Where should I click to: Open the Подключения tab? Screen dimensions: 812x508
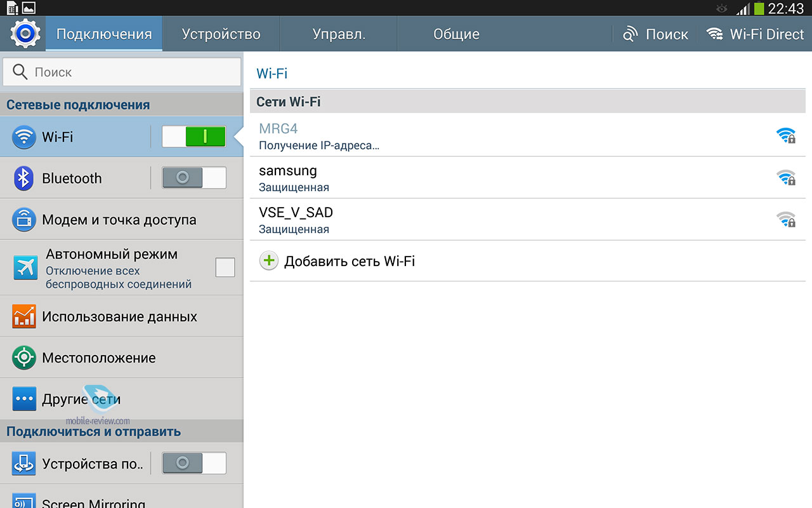(104, 34)
